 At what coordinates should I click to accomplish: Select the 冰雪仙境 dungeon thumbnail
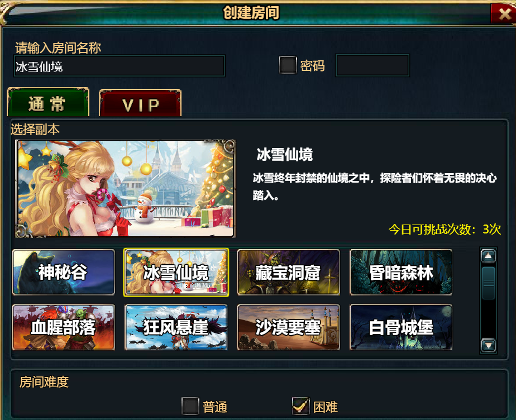[176, 273]
